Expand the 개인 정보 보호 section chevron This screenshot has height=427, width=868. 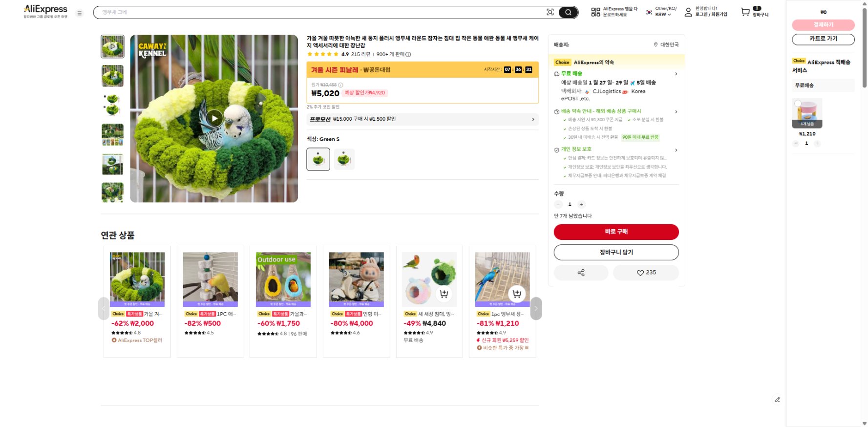pos(676,150)
